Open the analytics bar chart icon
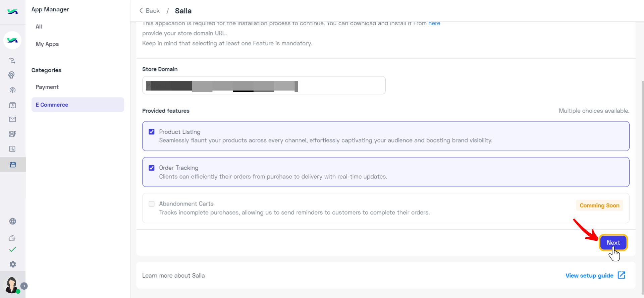The width and height of the screenshot is (644, 298). tap(12, 149)
